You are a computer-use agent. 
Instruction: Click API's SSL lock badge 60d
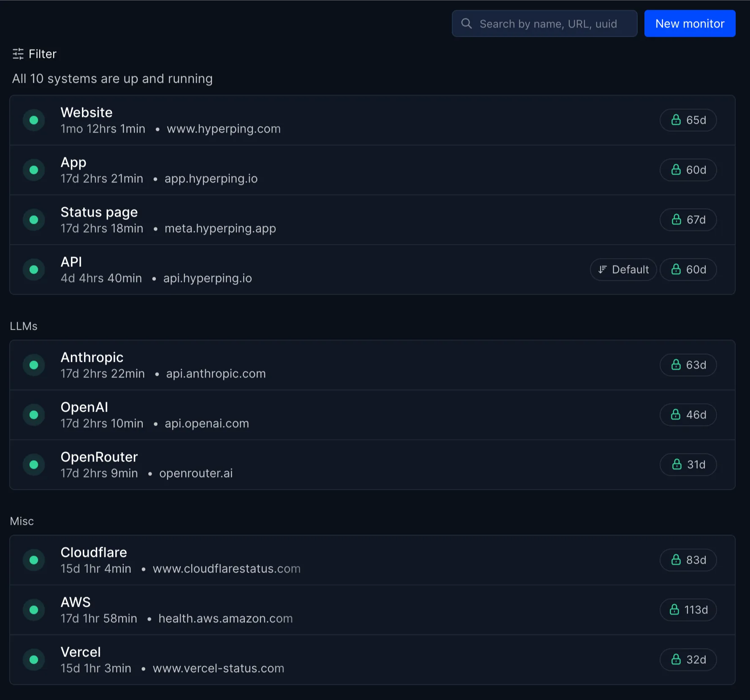pyautogui.click(x=688, y=270)
